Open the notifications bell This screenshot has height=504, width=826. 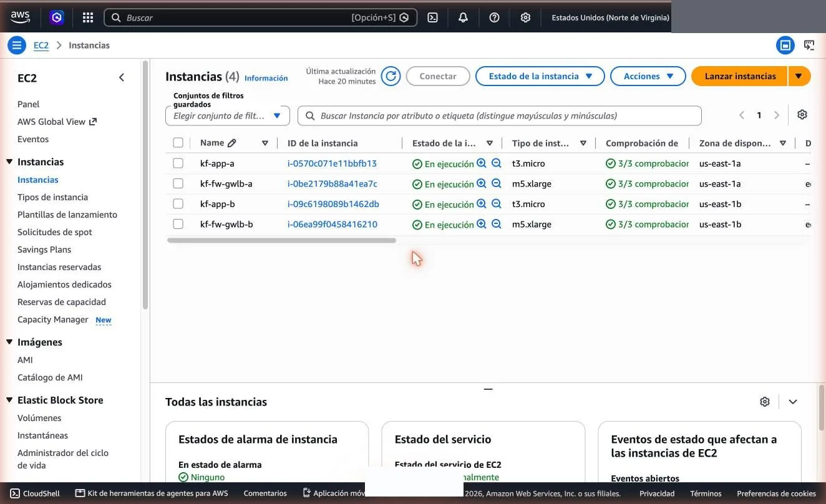[463, 17]
